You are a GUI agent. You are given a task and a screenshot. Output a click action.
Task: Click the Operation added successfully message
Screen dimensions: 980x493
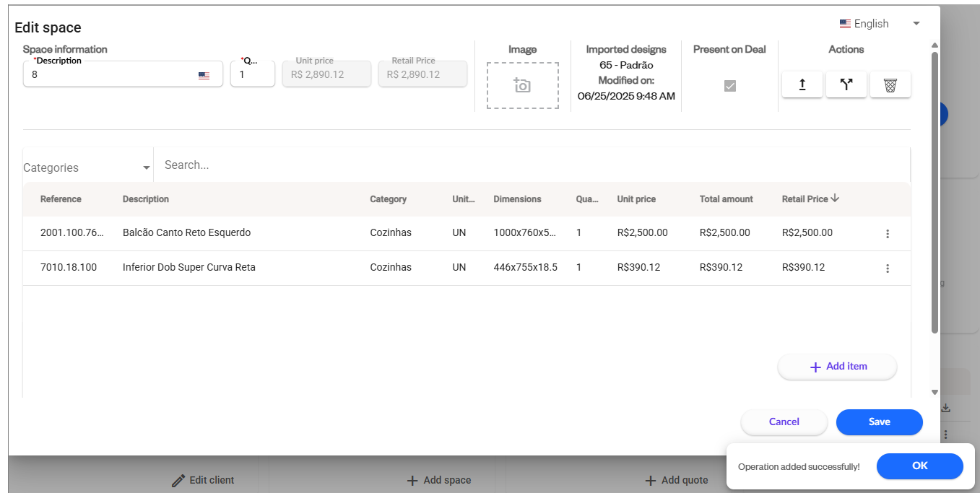(799, 467)
